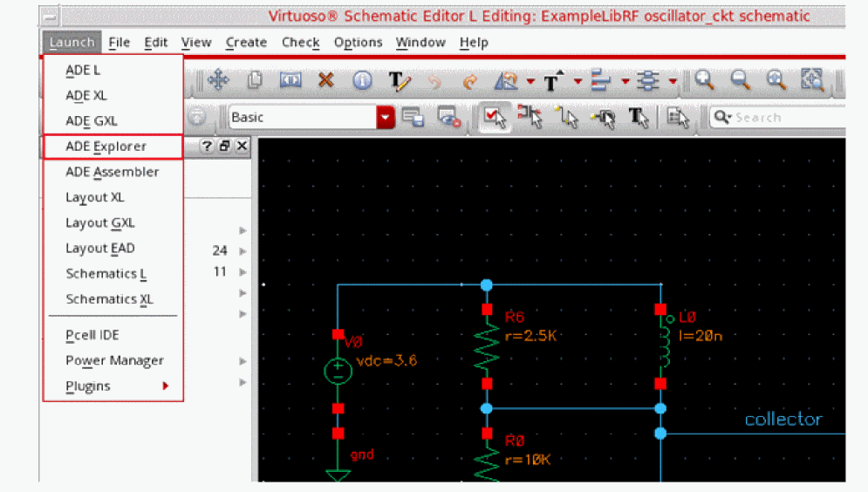Choose Layout XL in Launch menu
Screen dimensions: 868x492
pyautogui.click(x=94, y=197)
